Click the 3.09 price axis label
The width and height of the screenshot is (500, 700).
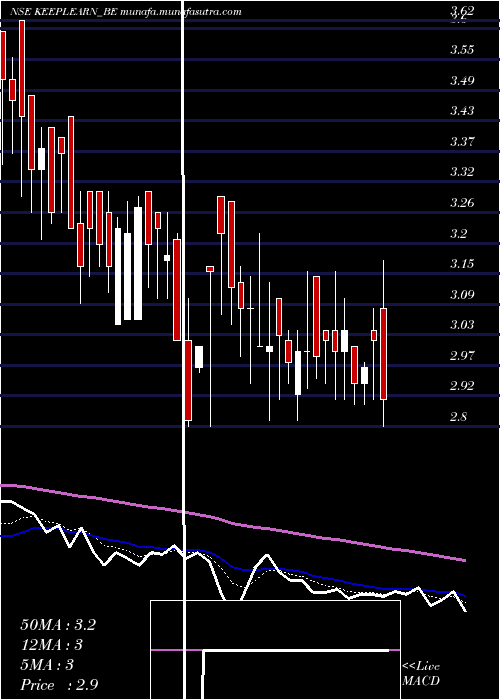point(462,294)
